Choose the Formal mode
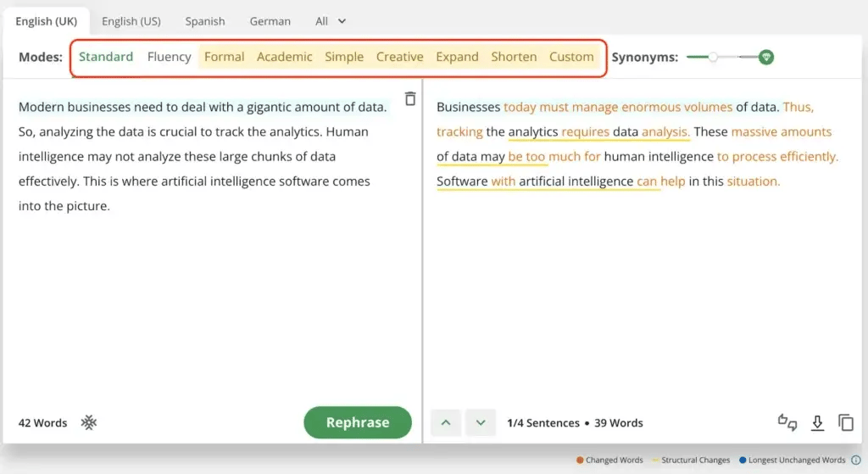This screenshot has width=868, height=474. (x=224, y=57)
